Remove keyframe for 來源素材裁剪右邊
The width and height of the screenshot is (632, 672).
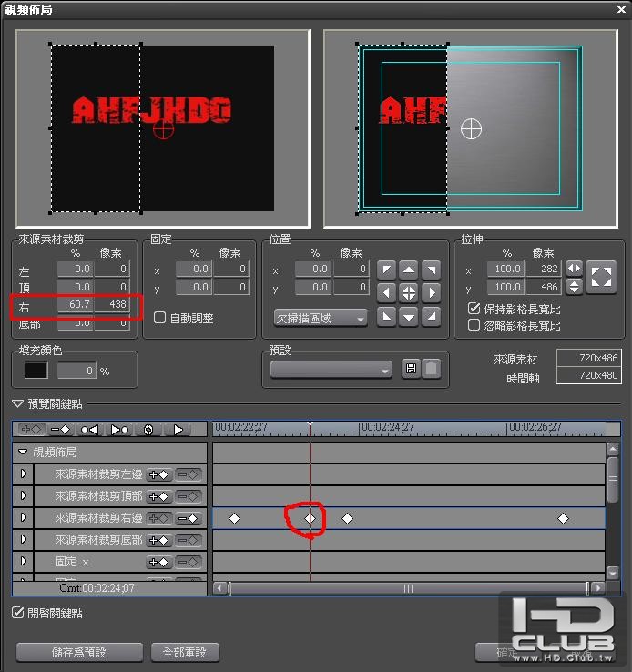tap(189, 518)
